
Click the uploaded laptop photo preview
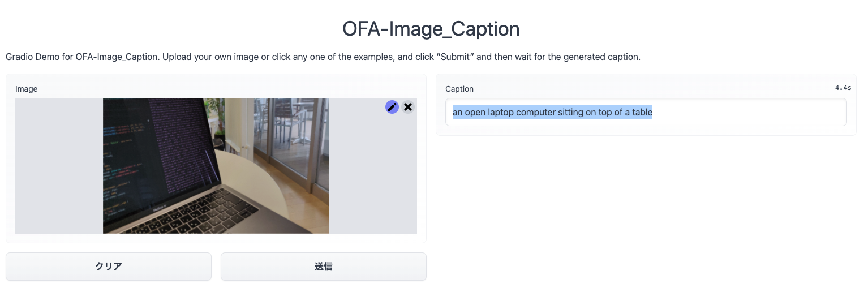[x=216, y=165]
